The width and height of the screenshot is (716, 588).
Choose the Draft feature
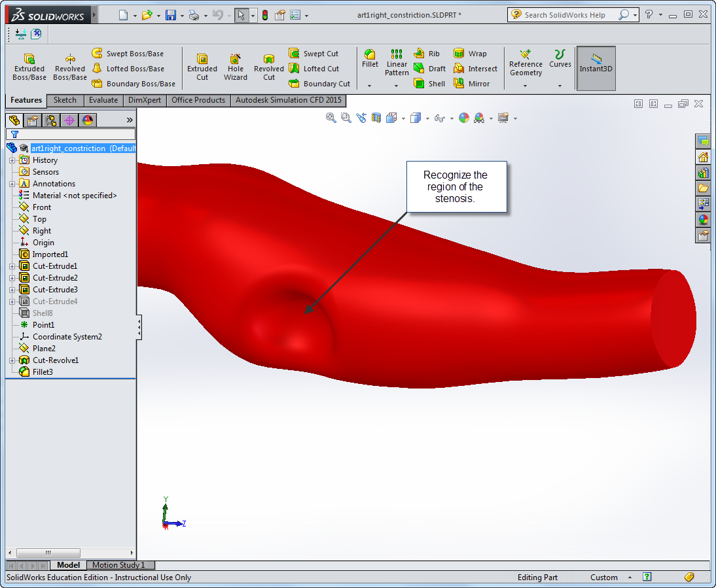coord(430,69)
